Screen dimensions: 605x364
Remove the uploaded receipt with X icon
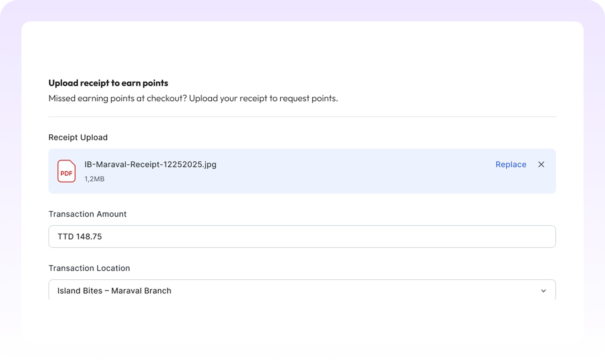click(x=541, y=164)
